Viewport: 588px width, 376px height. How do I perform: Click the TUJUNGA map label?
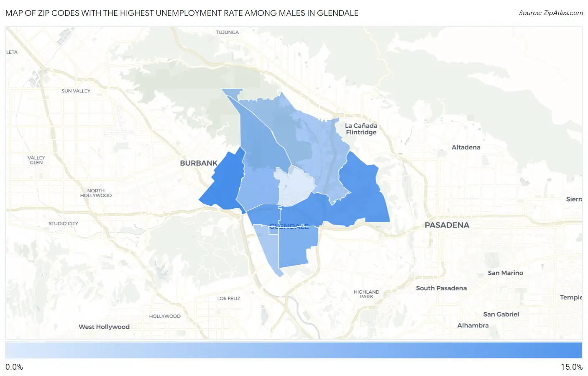tap(227, 32)
